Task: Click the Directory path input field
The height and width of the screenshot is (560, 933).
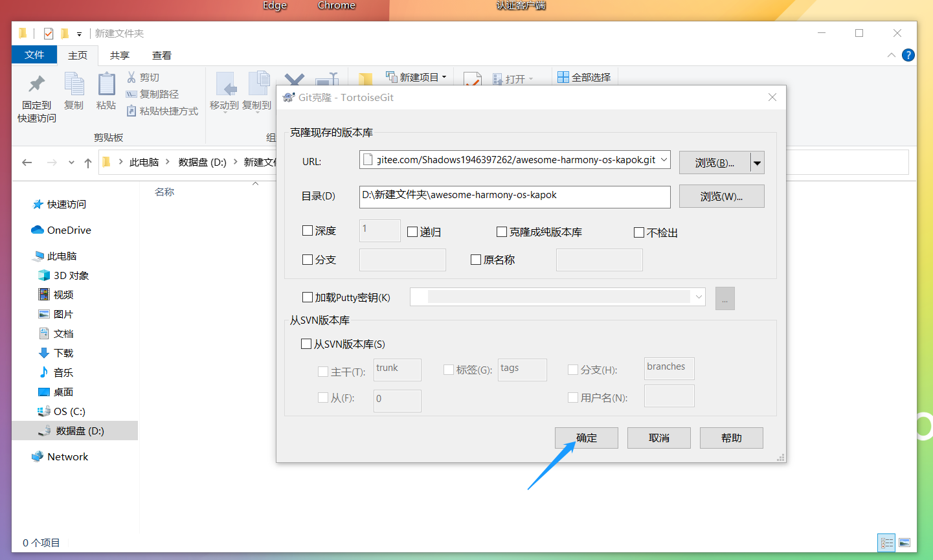Action: (x=515, y=197)
